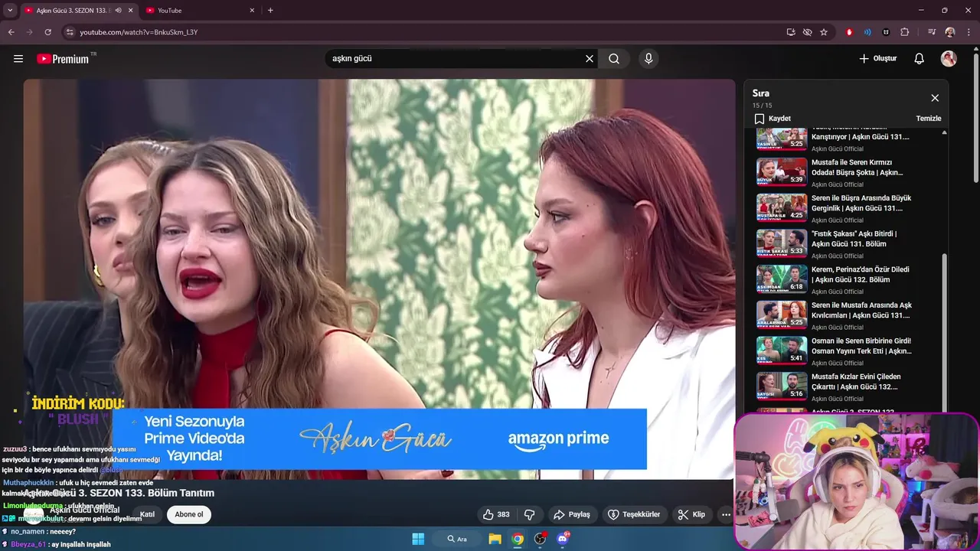Open OBS Studio from taskbar
980x551 pixels.
click(541, 539)
